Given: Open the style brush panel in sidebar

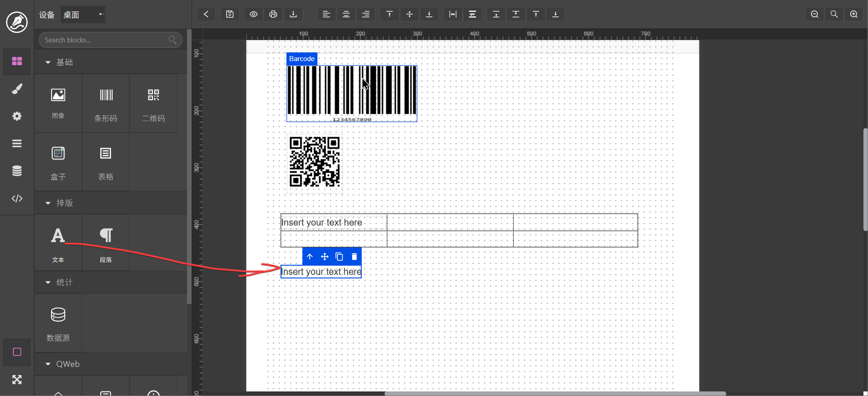Looking at the screenshot, I should click(x=17, y=89).
